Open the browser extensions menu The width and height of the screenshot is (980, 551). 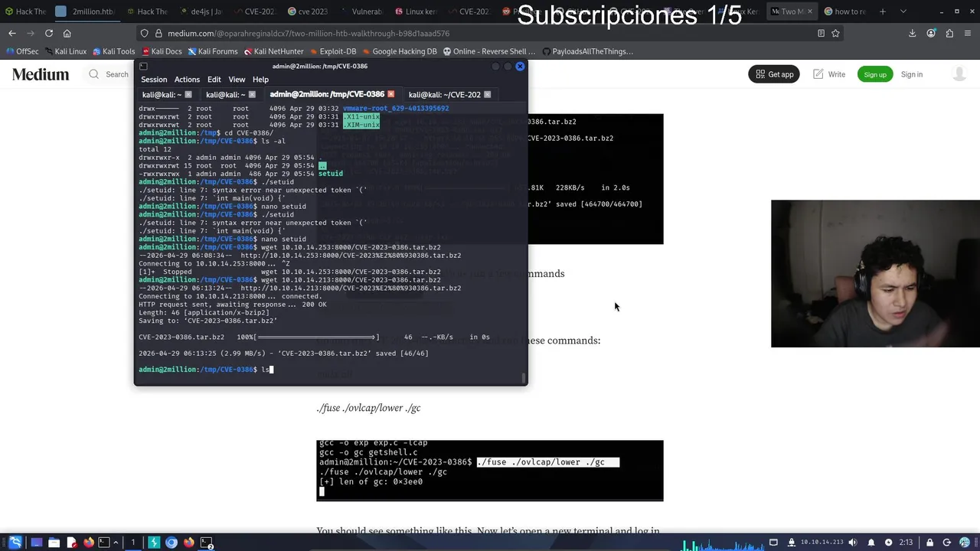(x=949, y=33)
